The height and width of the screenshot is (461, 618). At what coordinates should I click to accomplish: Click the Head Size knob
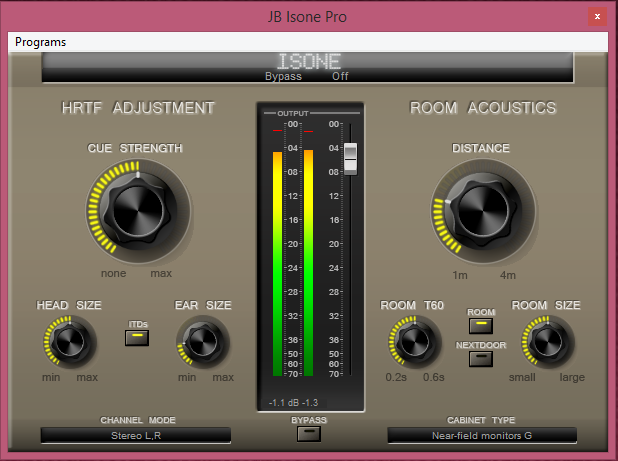(70, 342)
